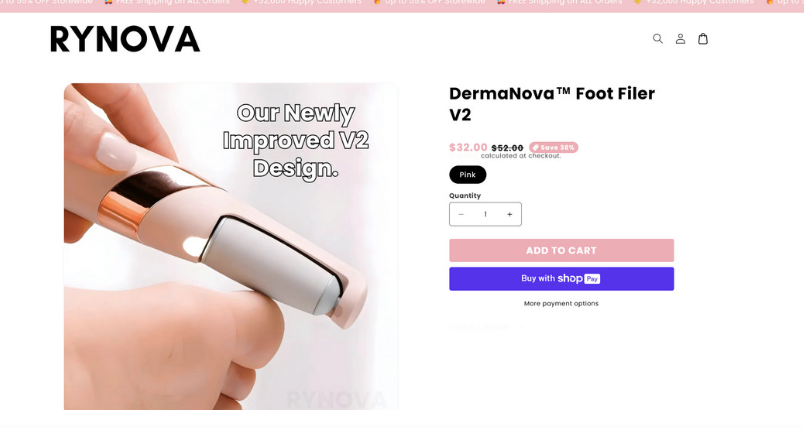
Task: Go home via the RYNOVA logo
Action: [125, 39]
